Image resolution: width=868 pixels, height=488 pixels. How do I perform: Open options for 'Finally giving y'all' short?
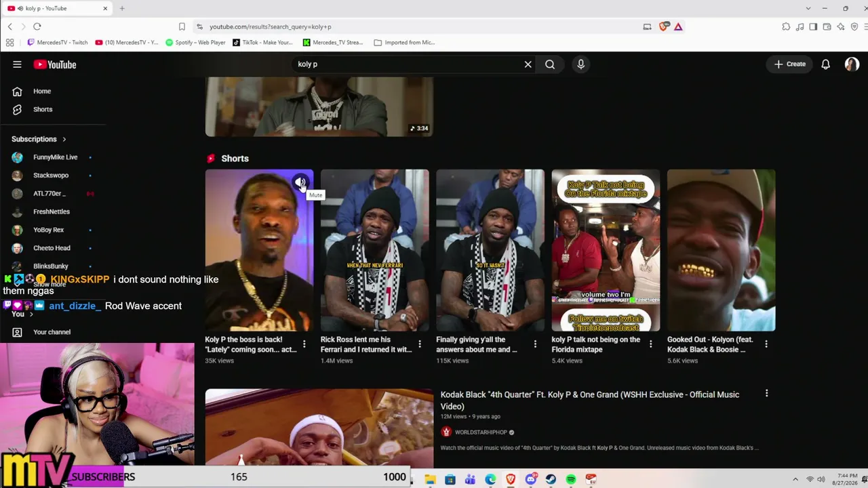[535, 344]
